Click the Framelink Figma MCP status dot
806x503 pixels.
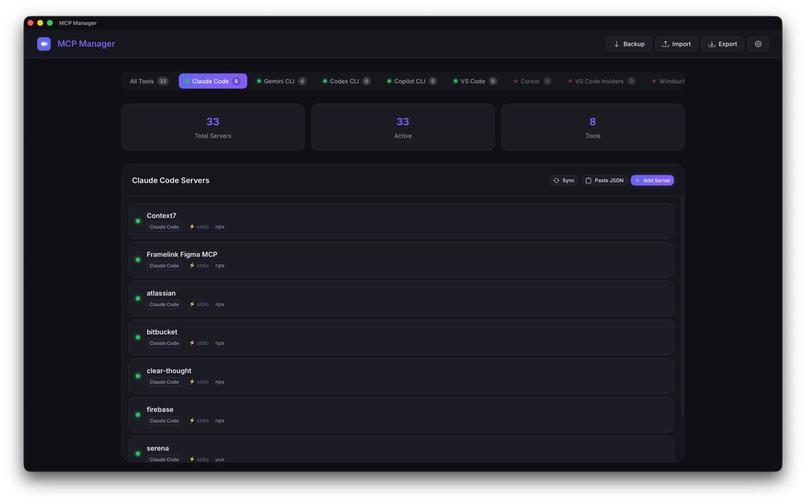tap(138, 260)
